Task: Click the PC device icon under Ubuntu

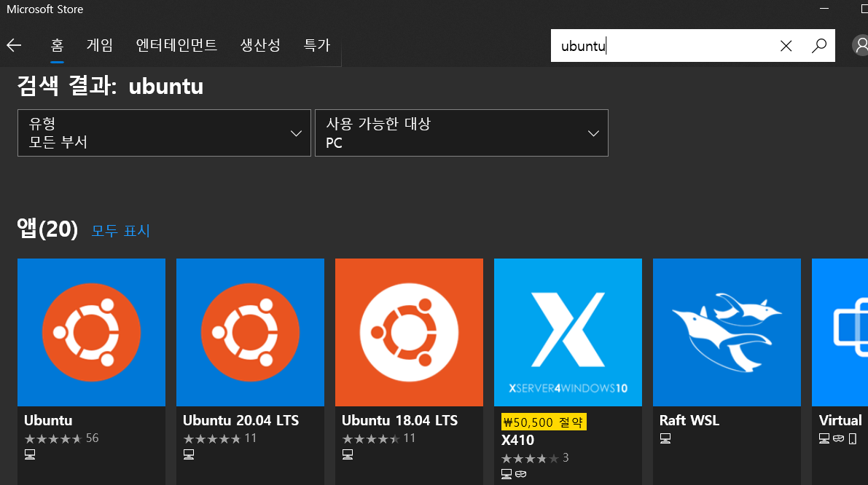Action: point(30,454)
